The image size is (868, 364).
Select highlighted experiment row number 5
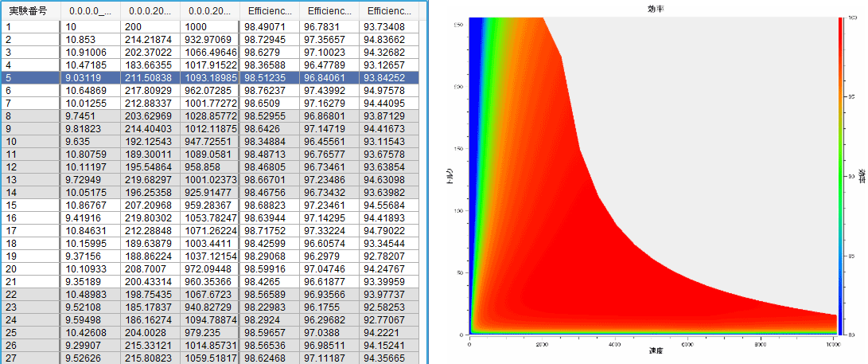(30, 77)
